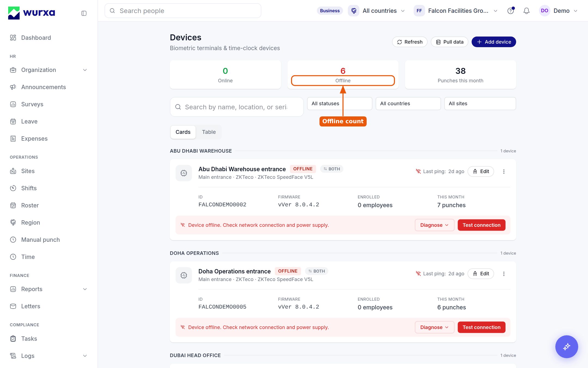Click the Pull data button

click(449, 42)
